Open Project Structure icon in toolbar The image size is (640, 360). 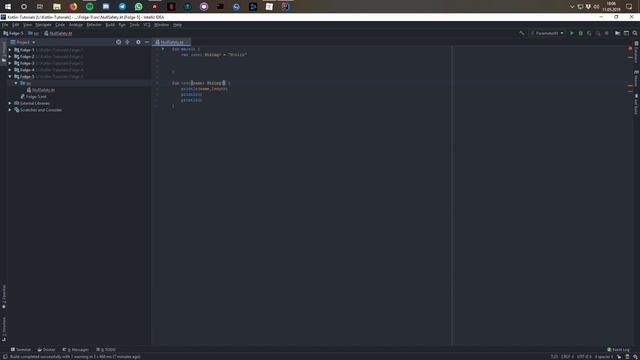pos(617,33)
